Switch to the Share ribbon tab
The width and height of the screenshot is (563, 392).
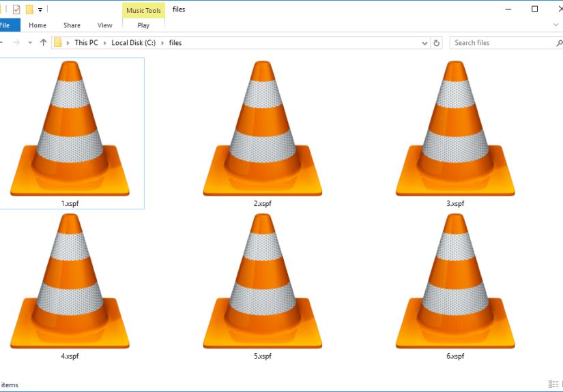[72, 25]
